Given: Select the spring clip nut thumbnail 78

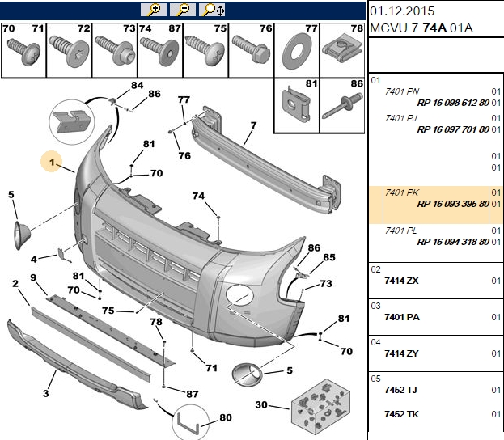Looking at the screenshot, I should click(342, 50).
